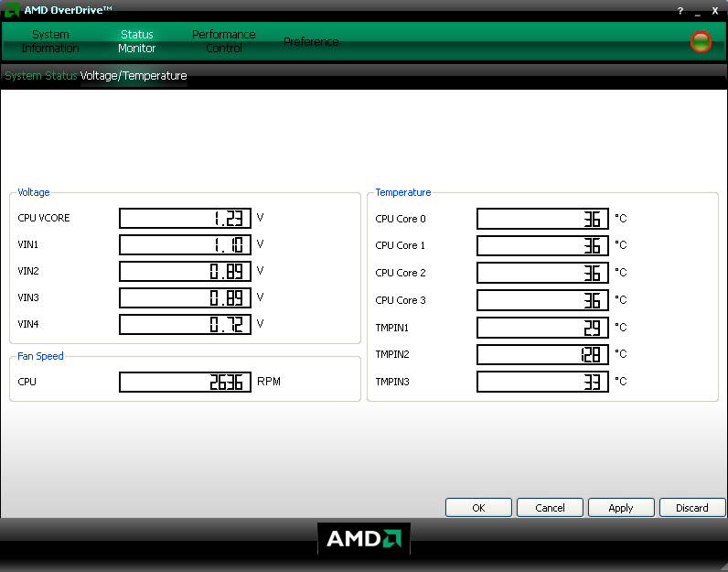This screenshot has width=728, height=572.
Task: Open the help question mark button
Action: coord(680,11)
